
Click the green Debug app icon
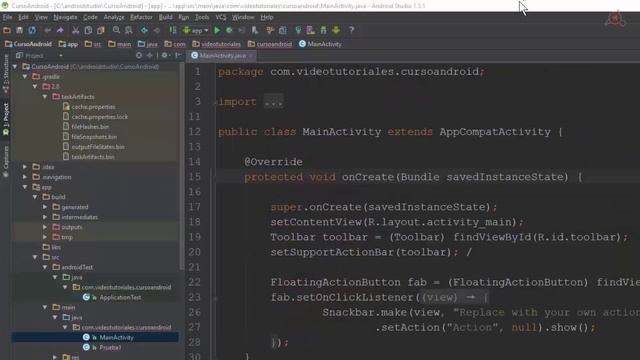coord(229,30)
